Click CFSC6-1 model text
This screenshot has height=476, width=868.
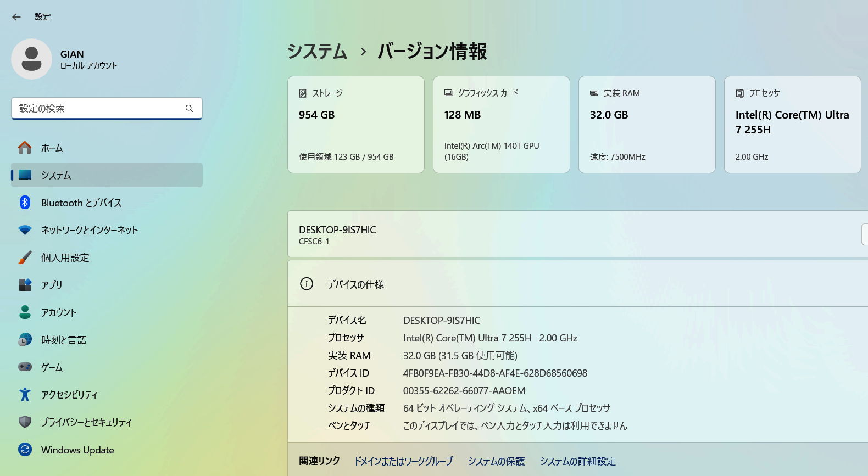click(314, 242)
